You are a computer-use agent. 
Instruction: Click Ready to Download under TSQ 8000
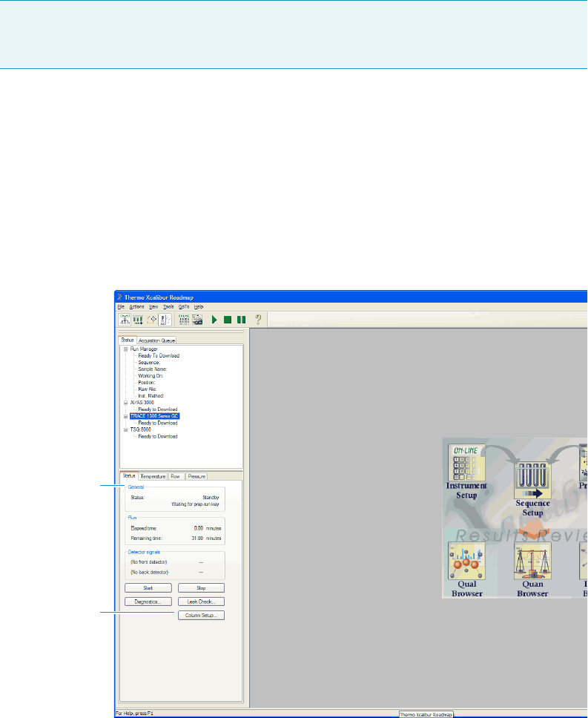158,436
